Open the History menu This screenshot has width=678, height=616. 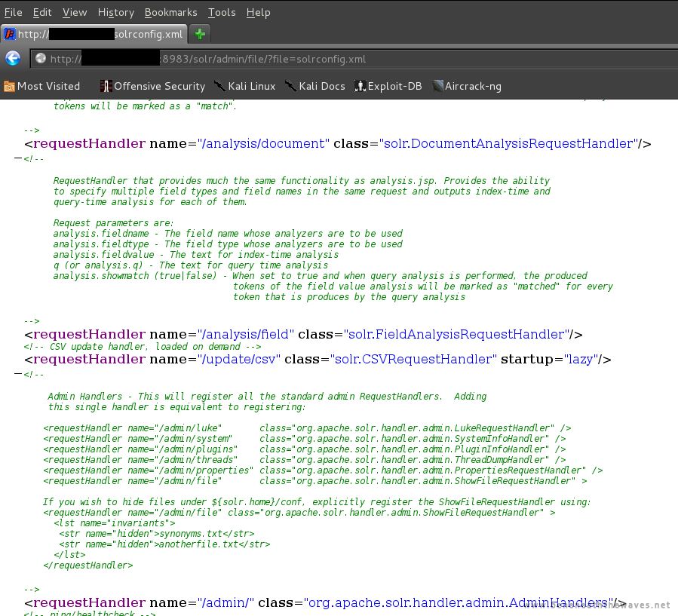pyautogui.click(x=116, y=13)
